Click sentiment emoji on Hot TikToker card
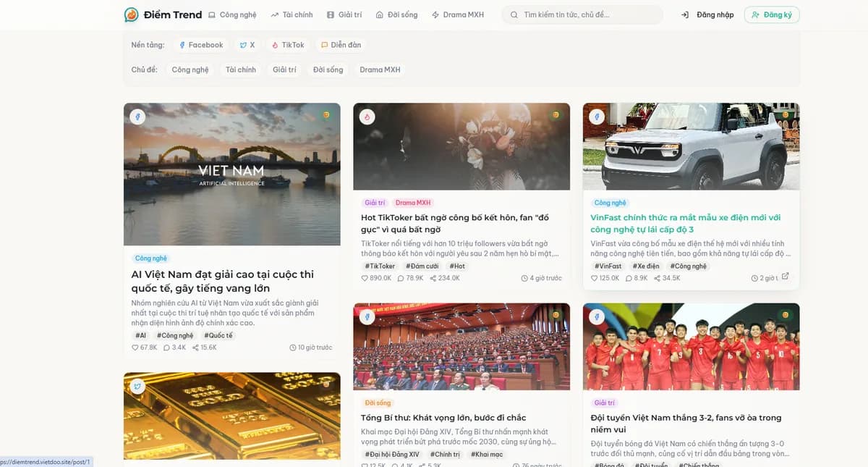 pyautogui.click(x=556, y=115)
